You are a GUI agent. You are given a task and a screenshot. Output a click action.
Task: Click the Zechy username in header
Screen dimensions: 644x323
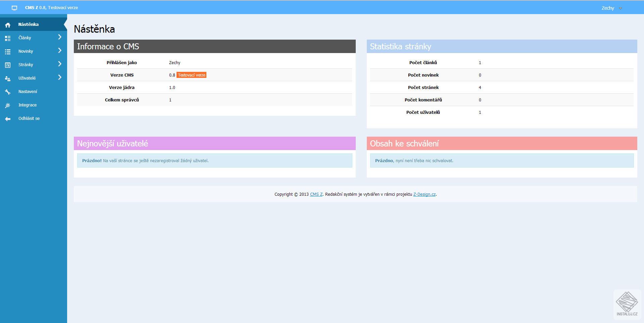(x=607, y=8)
